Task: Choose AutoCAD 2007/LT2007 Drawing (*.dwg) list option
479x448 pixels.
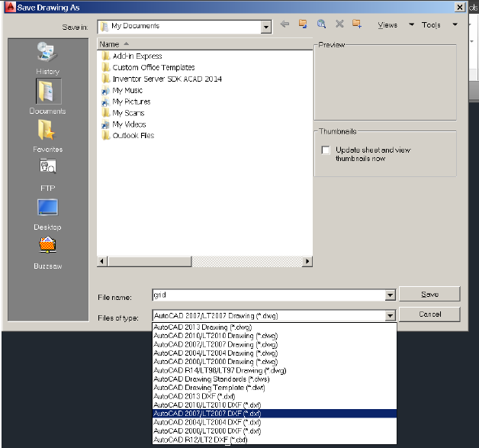Action: pos(275,344)
